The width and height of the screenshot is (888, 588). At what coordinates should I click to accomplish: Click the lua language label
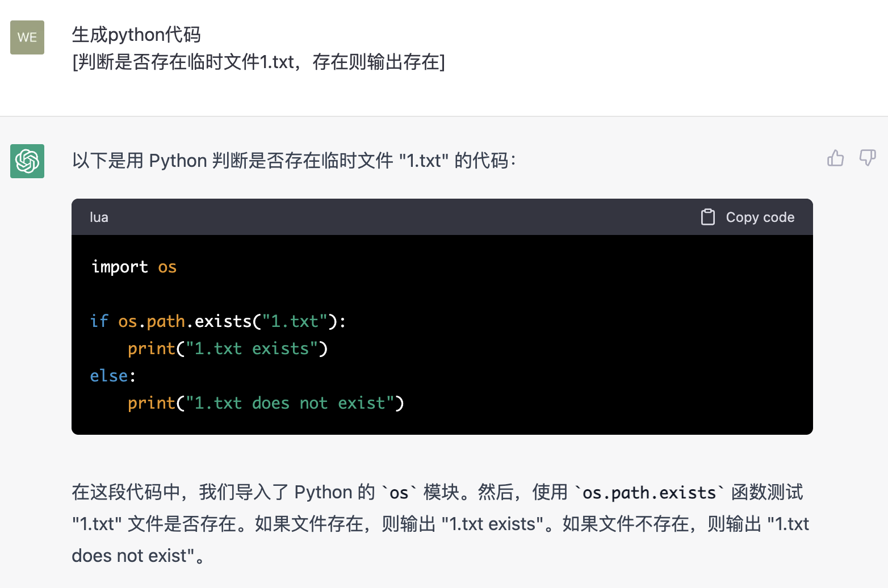coord(99,217)
